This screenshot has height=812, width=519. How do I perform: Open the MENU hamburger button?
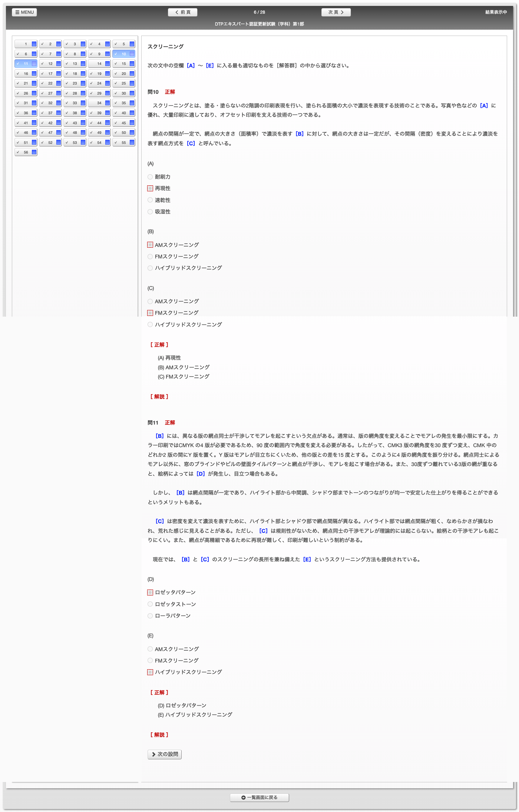[24, 12]
